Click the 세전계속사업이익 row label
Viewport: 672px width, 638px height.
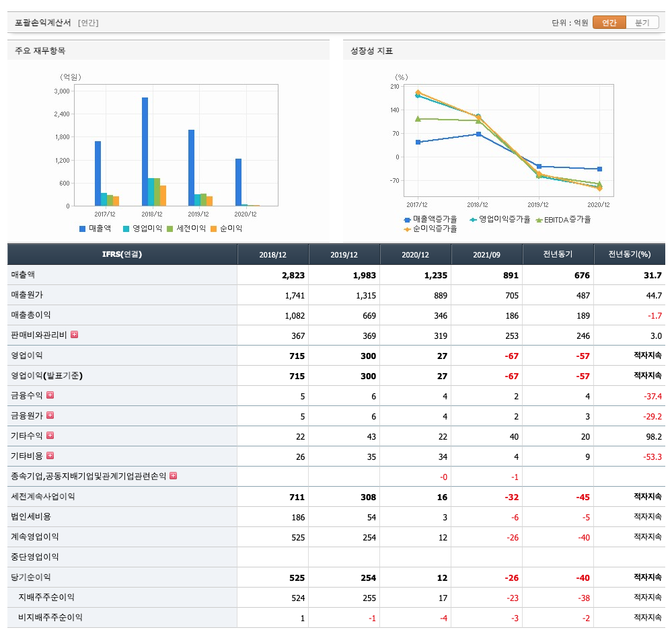tap(43, 497)
